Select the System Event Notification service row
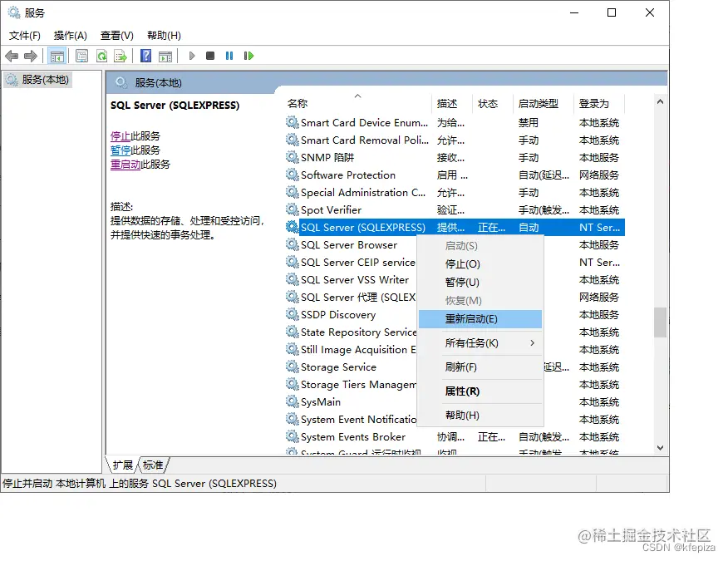 (x=359, y=420)
